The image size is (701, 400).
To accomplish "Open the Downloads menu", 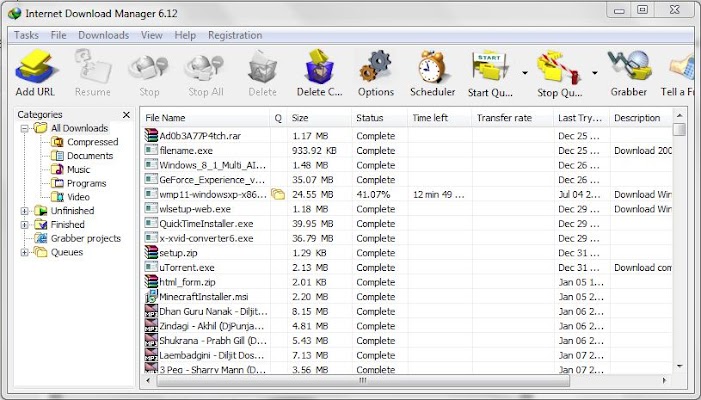I will (103, 35).
